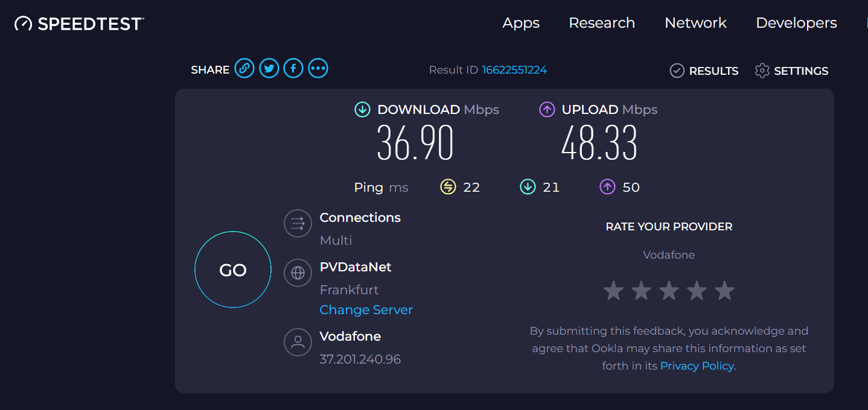
Task: Open Result ID 16622551224 link
Action: pos(514,70)
